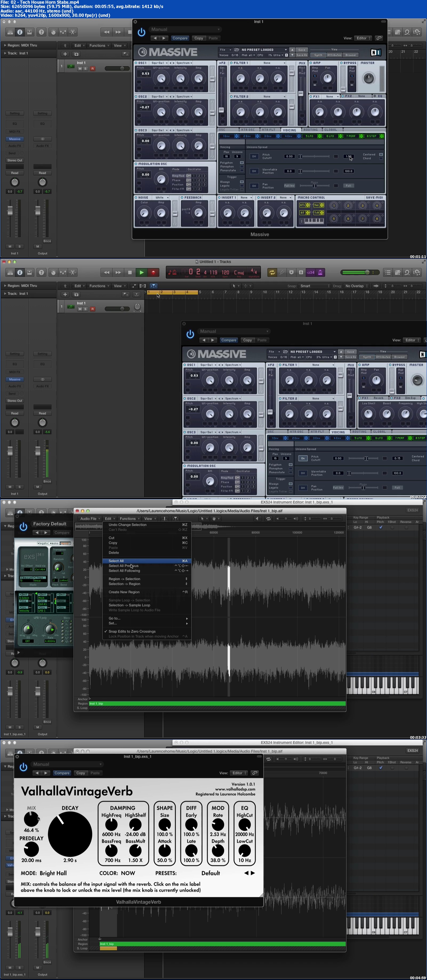Toggle the purple metronome click icon
427x980 pixels.
tap(320, 272)
